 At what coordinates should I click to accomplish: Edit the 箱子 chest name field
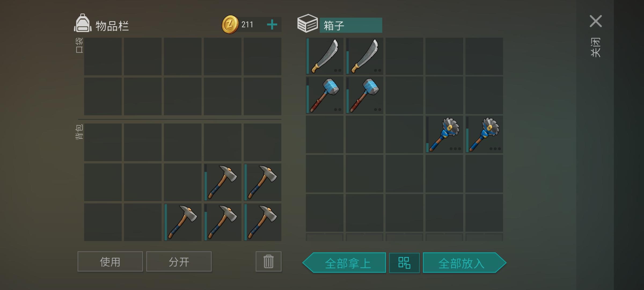click(351, 25)
